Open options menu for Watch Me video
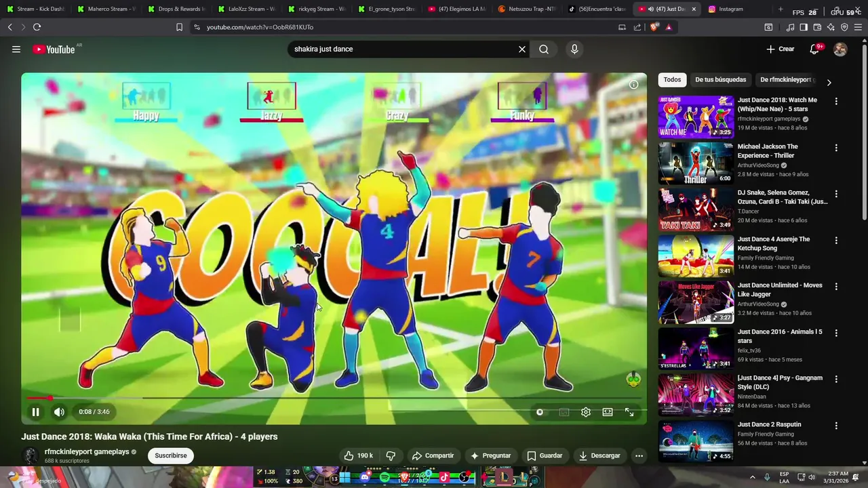This screenshot has width=868, height=488. [x=836, y=101]
